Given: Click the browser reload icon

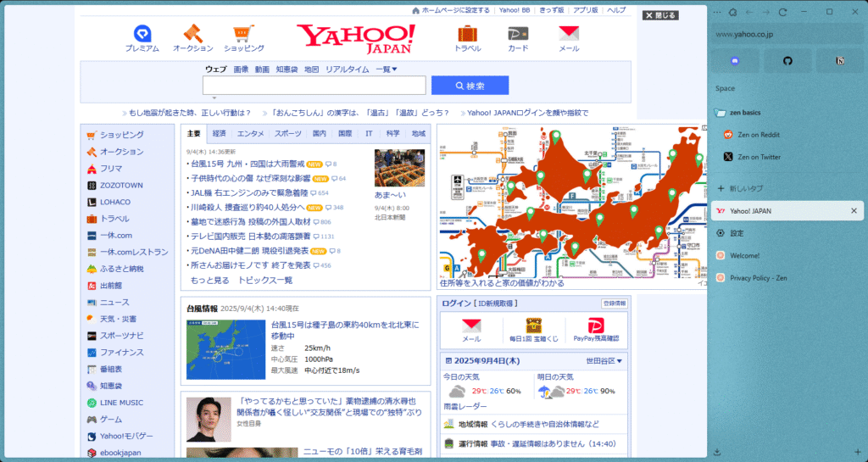Looking at the screenshot, I should coord(782,12).
